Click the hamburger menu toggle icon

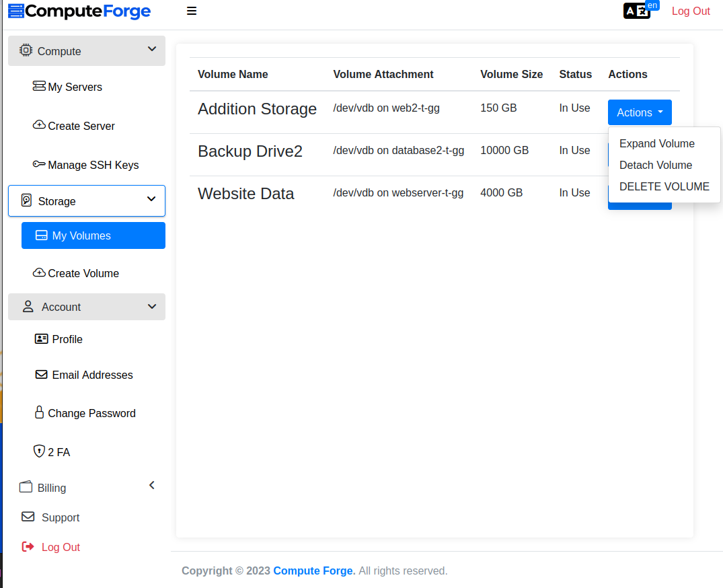pyautogui.click(x=192, y=11)
